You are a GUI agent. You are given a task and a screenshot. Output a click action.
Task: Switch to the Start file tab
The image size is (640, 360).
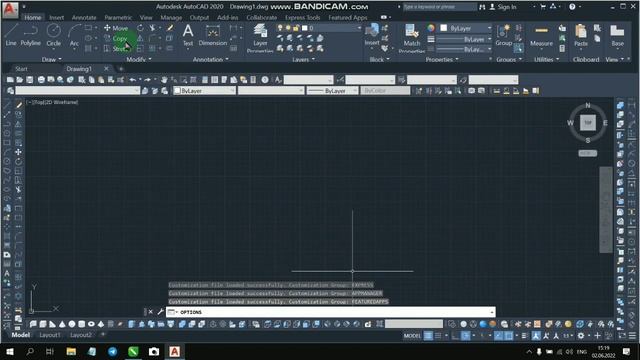(x=21, y=69)
